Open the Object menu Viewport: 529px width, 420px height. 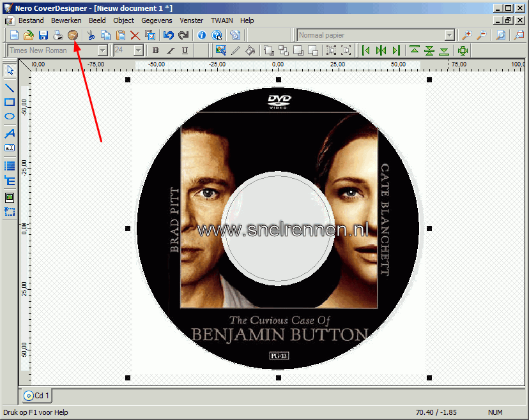pyautogui.click(x=123, y=20)
